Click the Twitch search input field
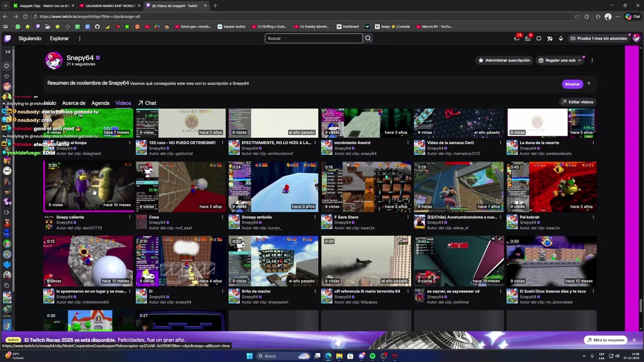 point(313,38)
